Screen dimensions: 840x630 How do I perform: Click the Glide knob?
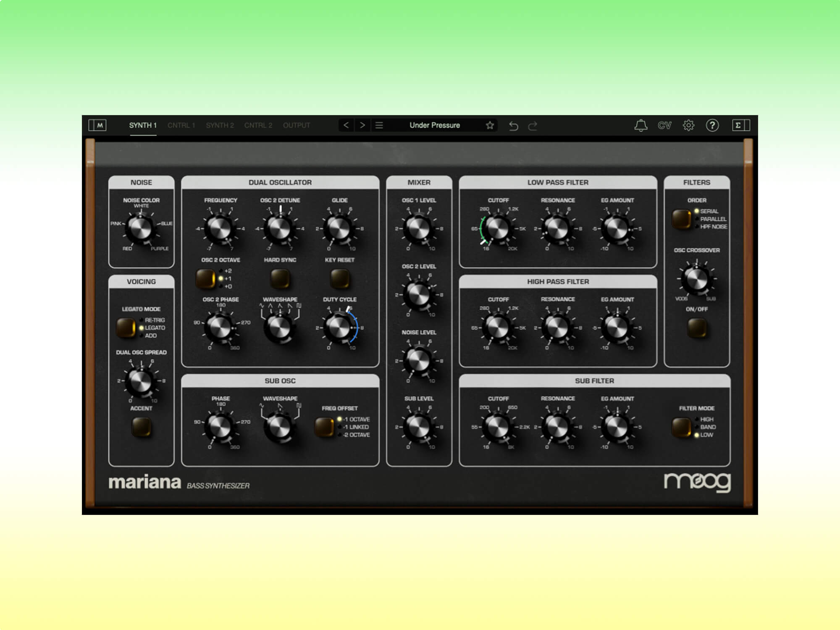click(339, 228)
